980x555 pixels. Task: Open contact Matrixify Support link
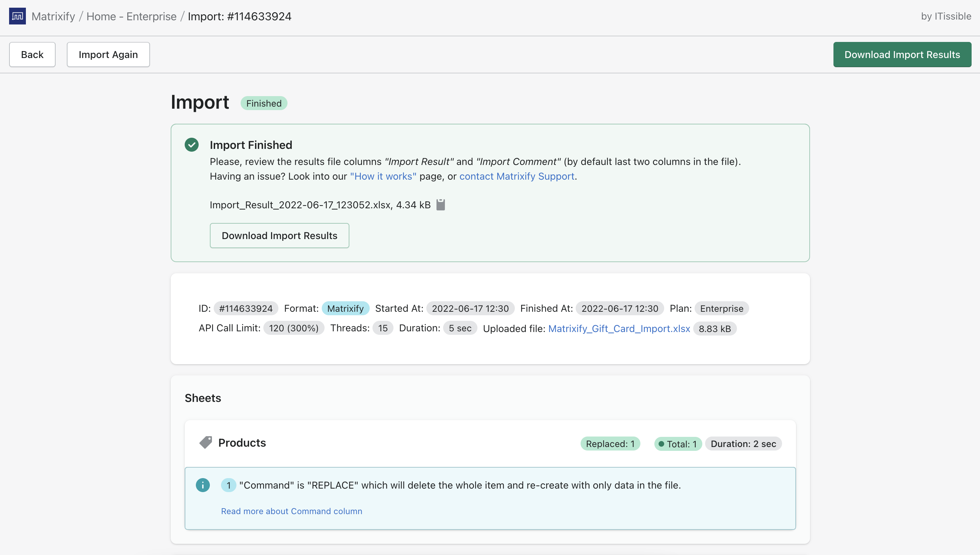coord(517,176)
